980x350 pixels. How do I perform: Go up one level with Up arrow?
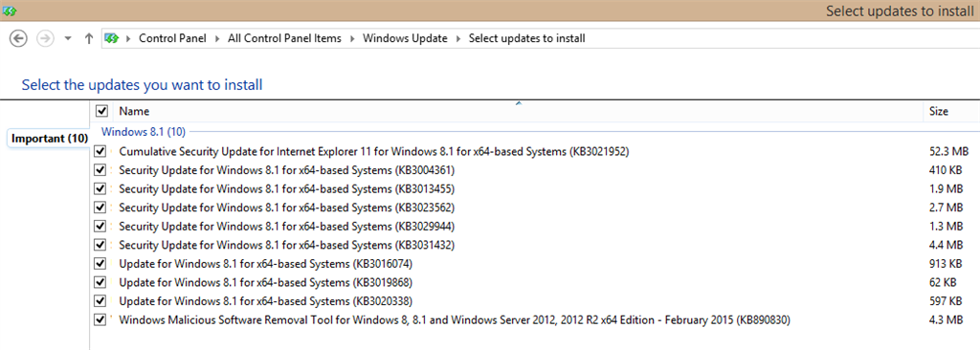(89, 39)
